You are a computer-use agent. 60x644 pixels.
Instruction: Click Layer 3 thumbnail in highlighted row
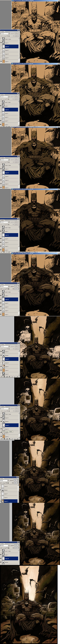tap(3, 501)
